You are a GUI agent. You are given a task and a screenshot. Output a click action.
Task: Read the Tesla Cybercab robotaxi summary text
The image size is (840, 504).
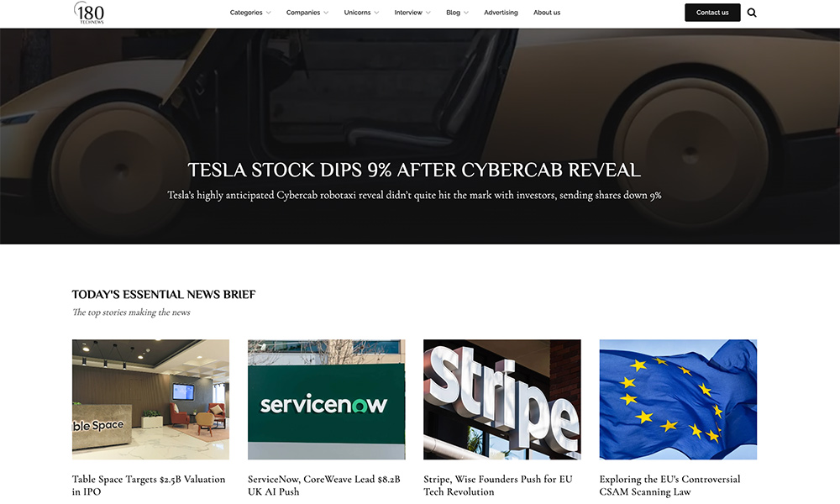click(414, 196)
